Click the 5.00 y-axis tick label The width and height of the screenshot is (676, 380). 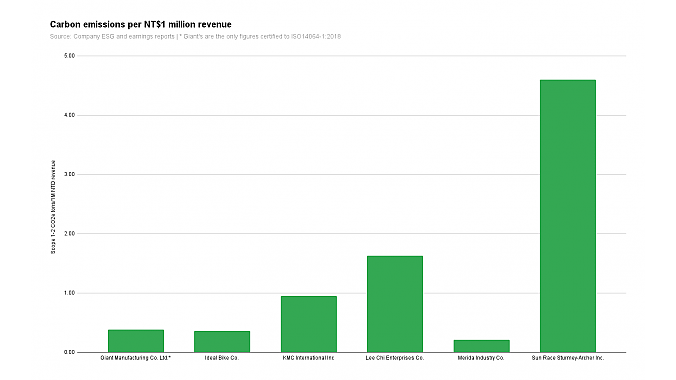point(69,56)
